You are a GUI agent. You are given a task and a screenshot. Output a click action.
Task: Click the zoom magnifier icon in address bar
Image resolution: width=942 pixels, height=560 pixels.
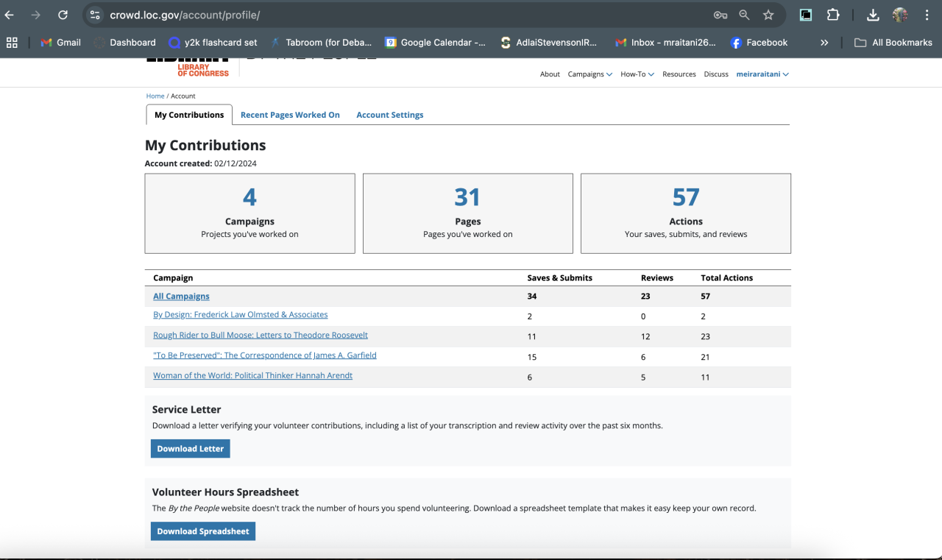tap(744, 15)
